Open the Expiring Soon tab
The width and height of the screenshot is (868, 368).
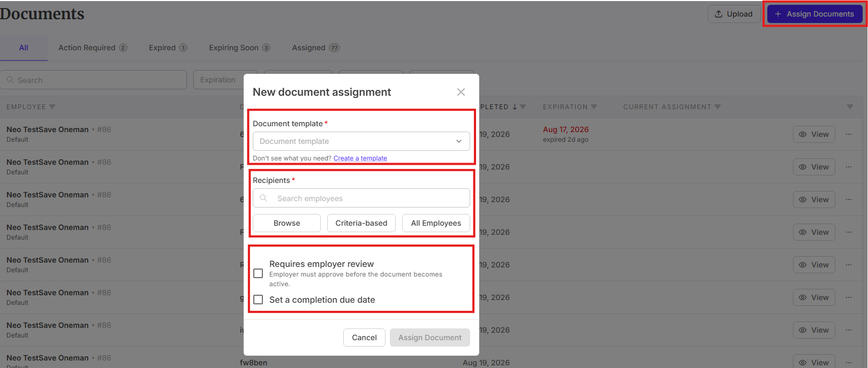(239, 48)
